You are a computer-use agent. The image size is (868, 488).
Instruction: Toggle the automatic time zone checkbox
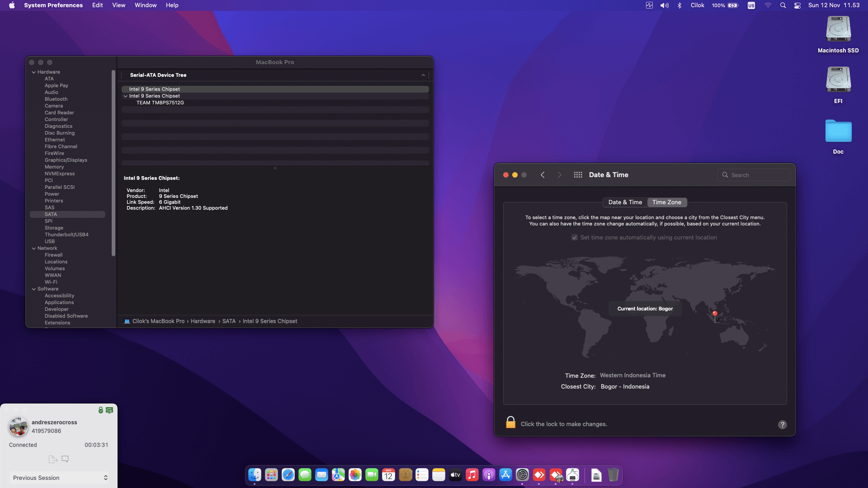(574, 238)
